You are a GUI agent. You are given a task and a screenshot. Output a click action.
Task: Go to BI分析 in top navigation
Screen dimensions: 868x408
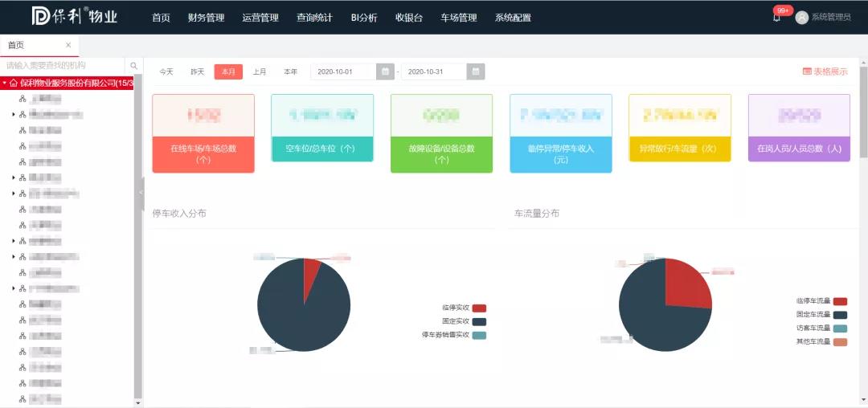point(364,18)
